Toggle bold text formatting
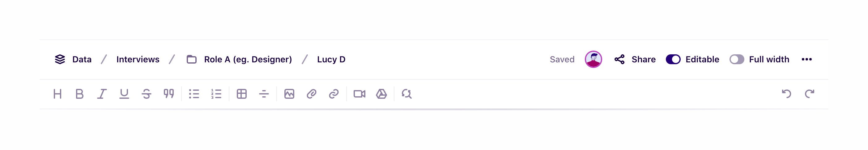Viewport: 868px width, 150px height. coord(79,94)
